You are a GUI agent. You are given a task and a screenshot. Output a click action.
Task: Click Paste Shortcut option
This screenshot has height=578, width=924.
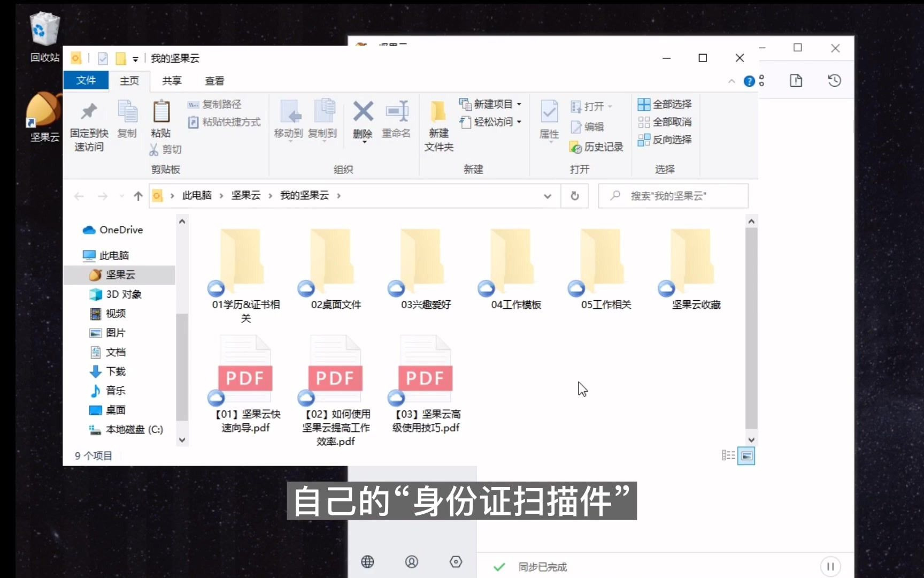click(224, 122)
